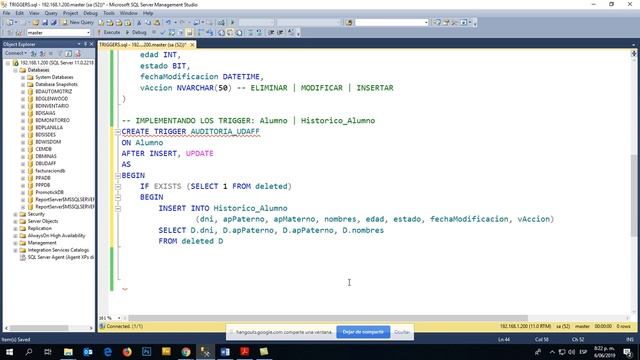Click the Parse checkmark icon
Image resolution: width=640 pixels, height=360 pixels.
(163, 32)
